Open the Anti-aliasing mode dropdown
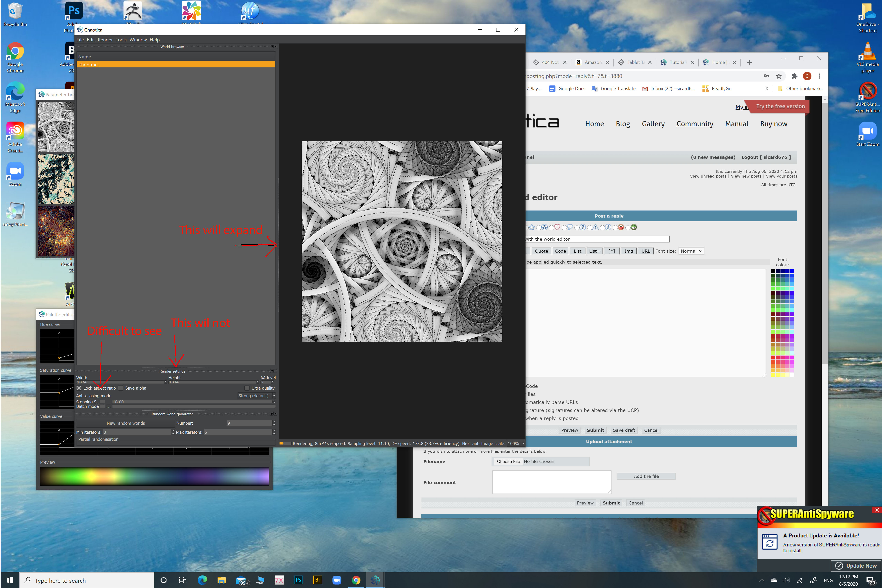The width and height of the screenshot is (882, 588). (x=257, y=396)
